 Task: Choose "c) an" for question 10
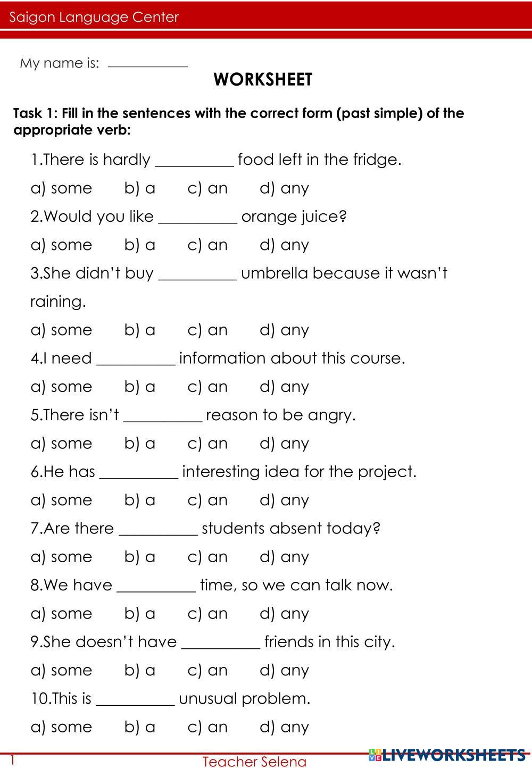[x=207, y=727]
